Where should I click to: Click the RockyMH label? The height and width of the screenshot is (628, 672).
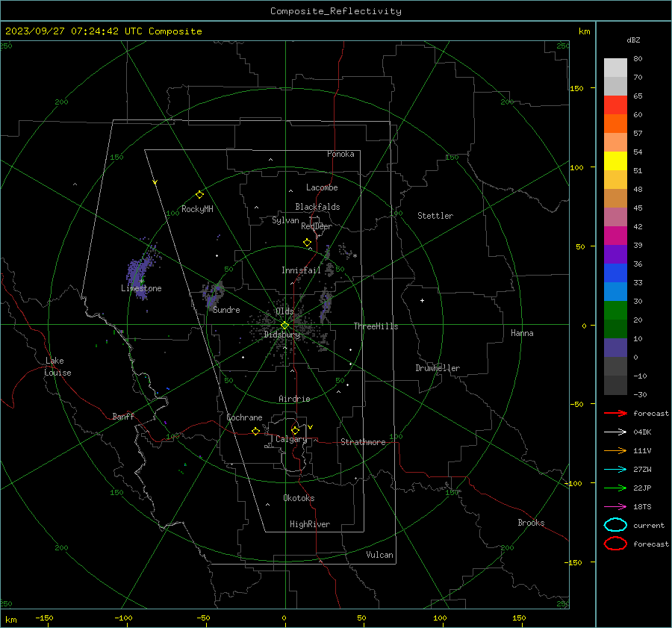pyautogui.click(x=197, y=209)
